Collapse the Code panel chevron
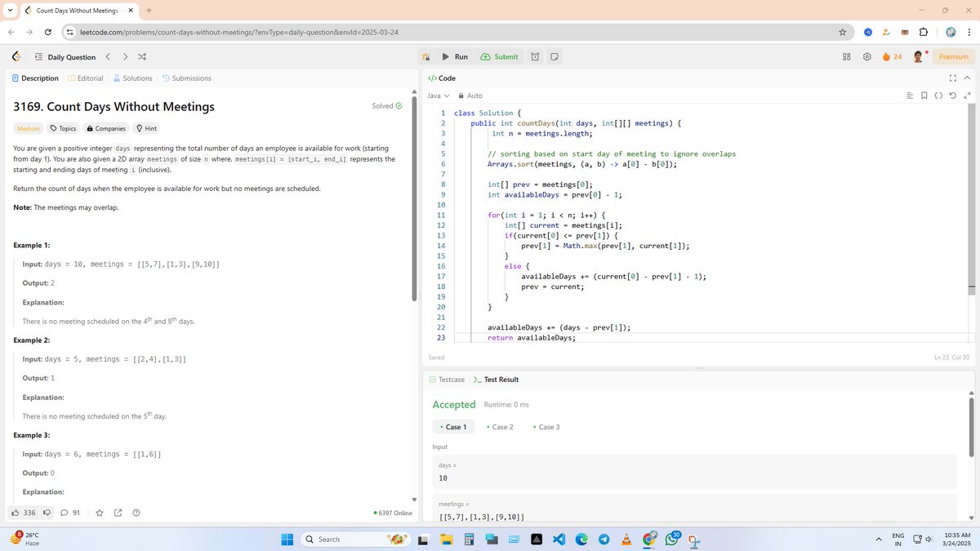Screen dimensions: 980x551 click(x=968, y=78)
